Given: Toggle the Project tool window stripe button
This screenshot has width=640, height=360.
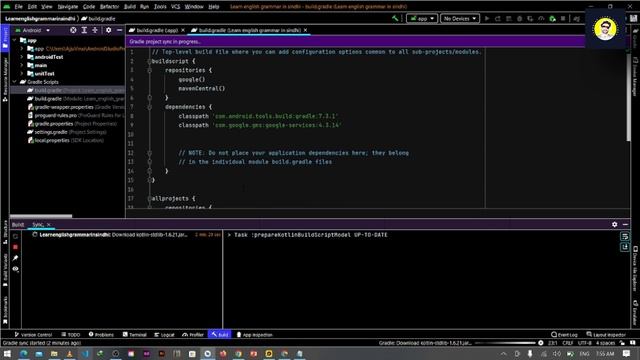Looking at the screenshot, I should [x=5, y=38].
